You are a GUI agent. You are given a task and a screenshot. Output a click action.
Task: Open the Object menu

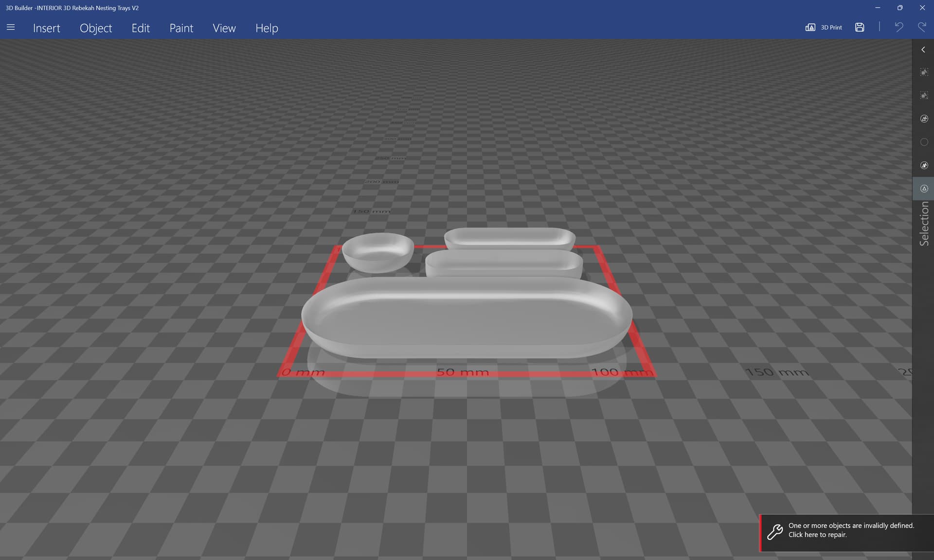(x=96, y=28)
